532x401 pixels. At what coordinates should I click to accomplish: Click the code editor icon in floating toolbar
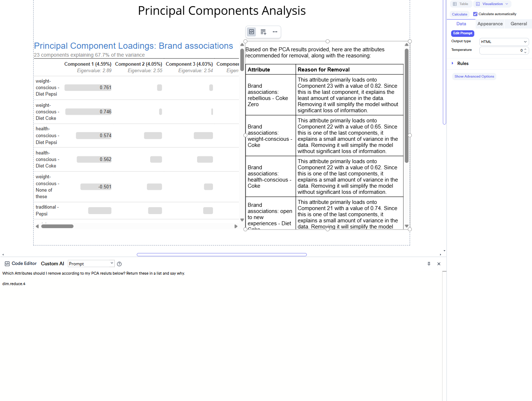coord(252,32)
